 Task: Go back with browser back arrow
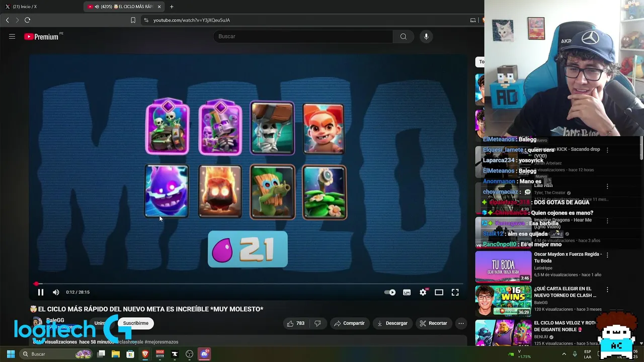coord(7,20)
